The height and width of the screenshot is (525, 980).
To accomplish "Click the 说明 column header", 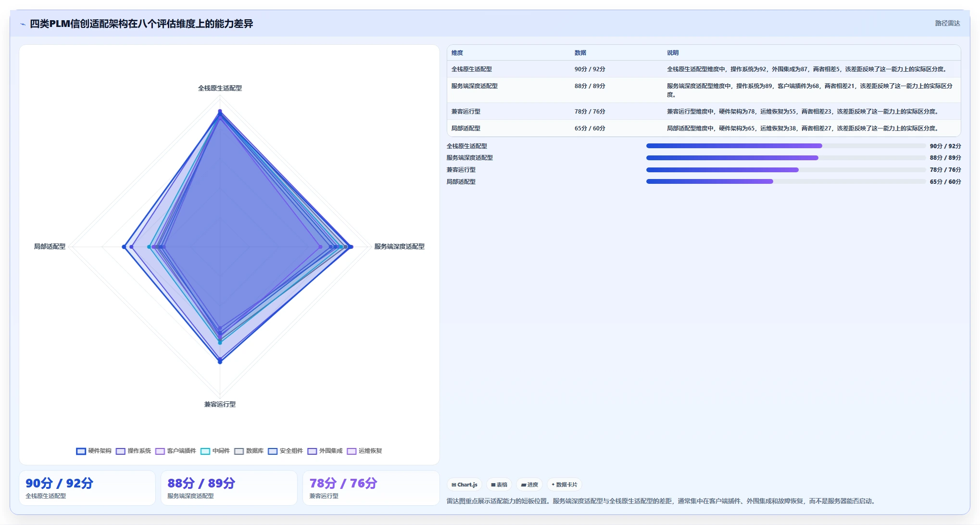I will point(673,53).
